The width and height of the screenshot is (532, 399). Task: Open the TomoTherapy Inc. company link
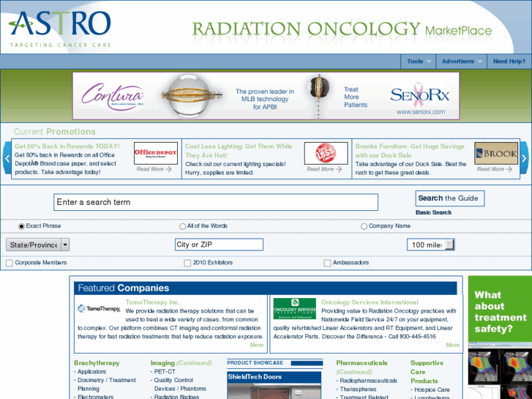[x=153, y=302]
